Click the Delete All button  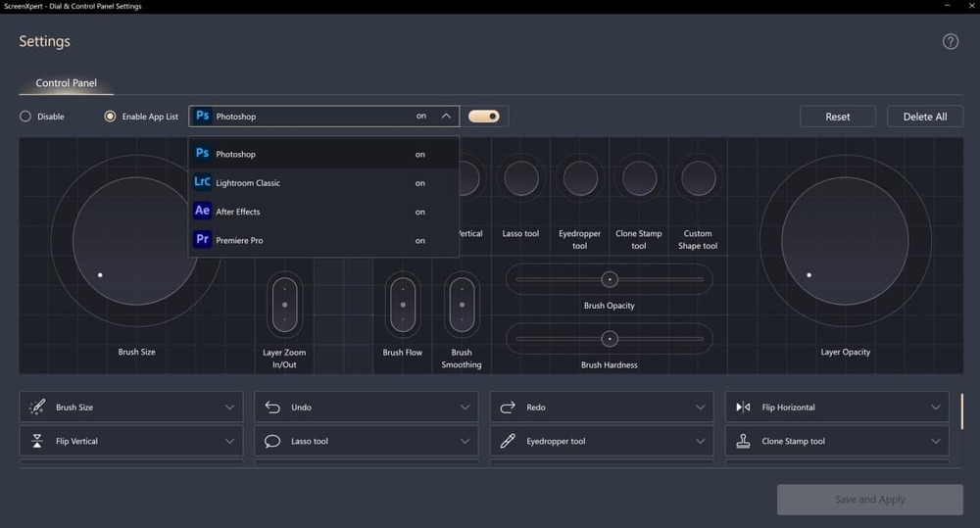click(x=925, y=117)
